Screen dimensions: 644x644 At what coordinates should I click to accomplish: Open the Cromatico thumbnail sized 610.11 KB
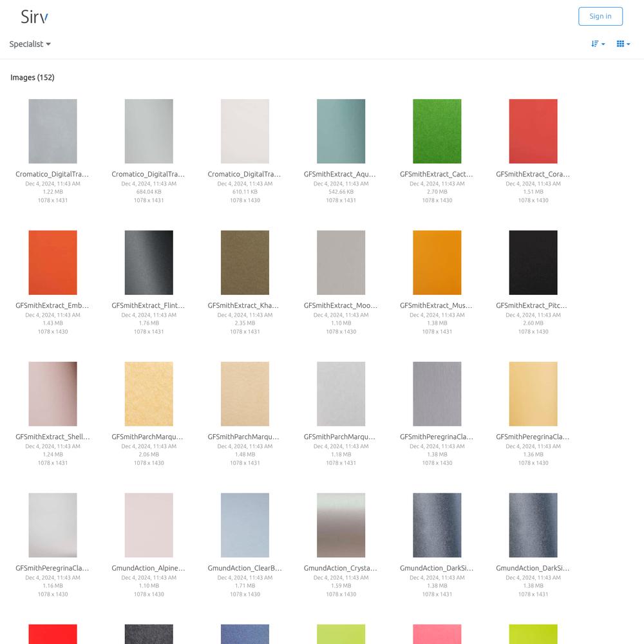[245, 131]
